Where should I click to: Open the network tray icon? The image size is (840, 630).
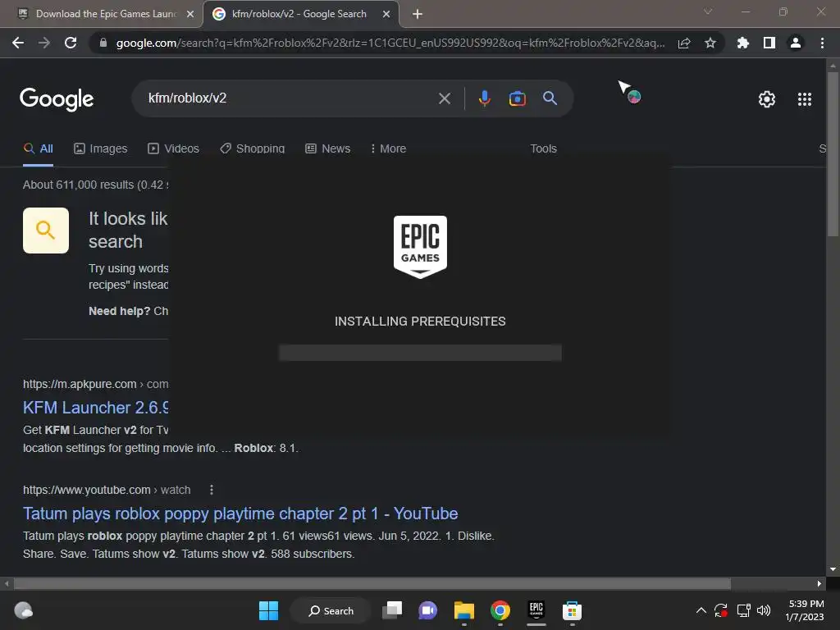click(743, 610)
